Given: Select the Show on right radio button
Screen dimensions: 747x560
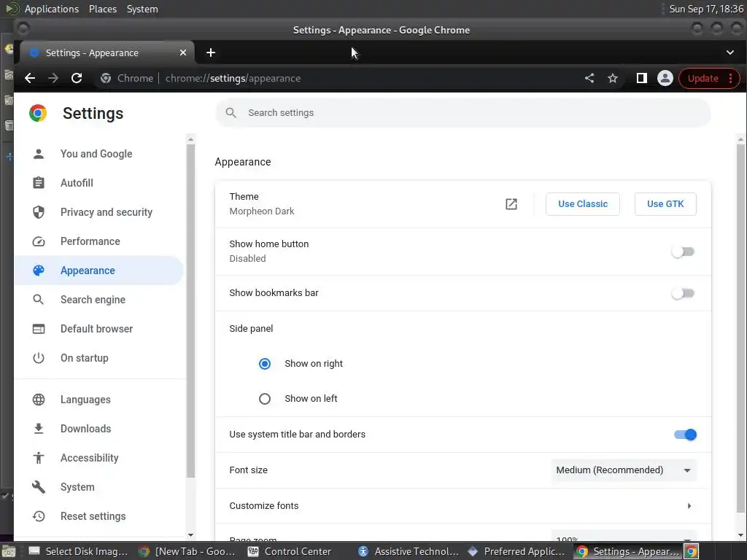Looking at the screenshot, I should (x=264, y=364).
